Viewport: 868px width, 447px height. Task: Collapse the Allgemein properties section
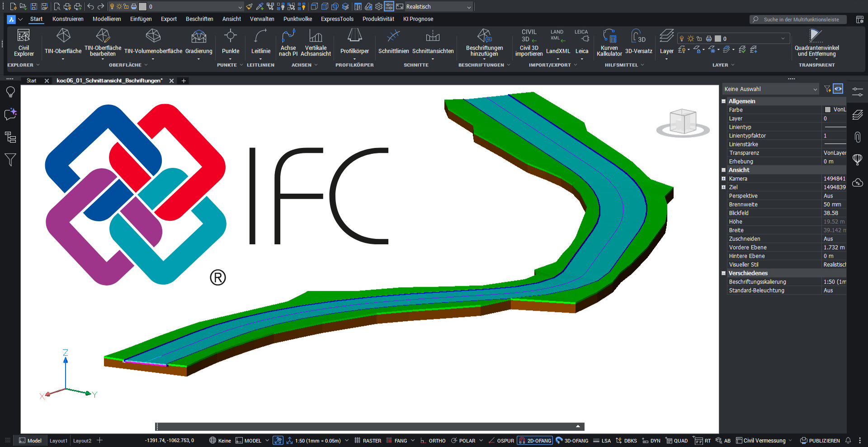click(x=723, y=101)
